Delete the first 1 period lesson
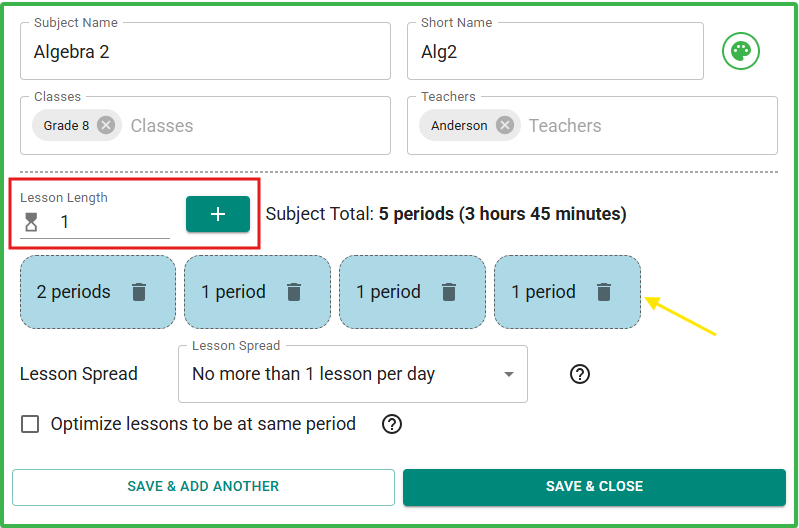This screenshot has width=799, height=528. point(294,292)
